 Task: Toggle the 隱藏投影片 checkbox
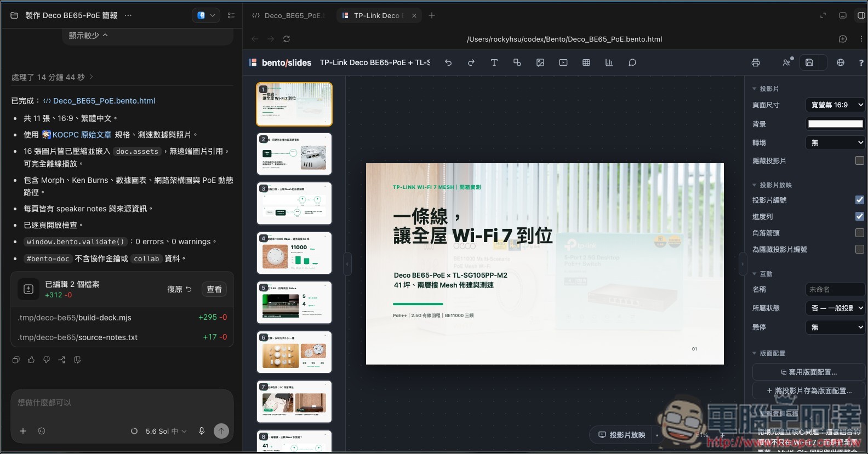[x=860, y=160]
